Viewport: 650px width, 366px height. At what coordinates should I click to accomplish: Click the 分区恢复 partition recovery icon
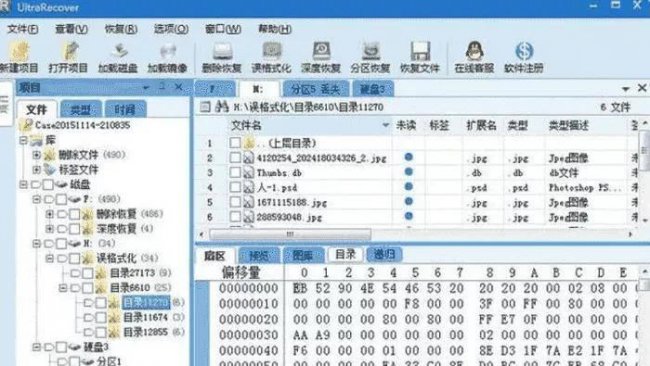click(x=370, y=57)
